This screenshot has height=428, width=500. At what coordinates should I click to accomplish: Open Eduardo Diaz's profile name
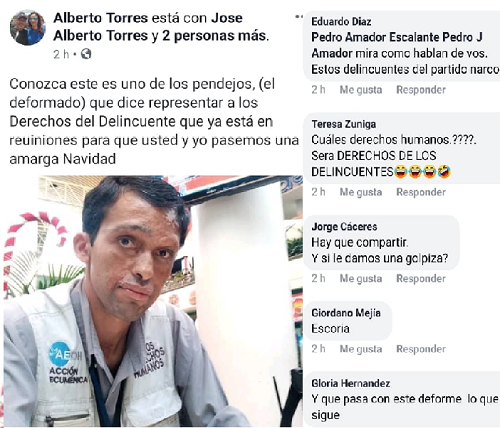pos(341,22)
